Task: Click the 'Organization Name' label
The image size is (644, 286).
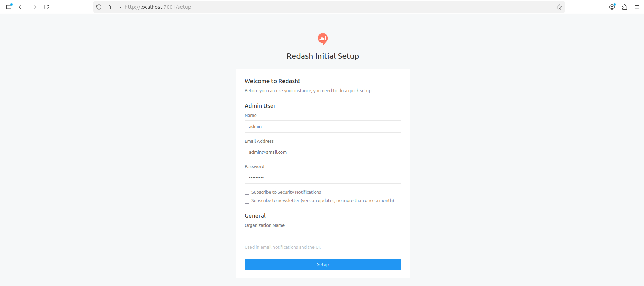Action: coord(264,225)
